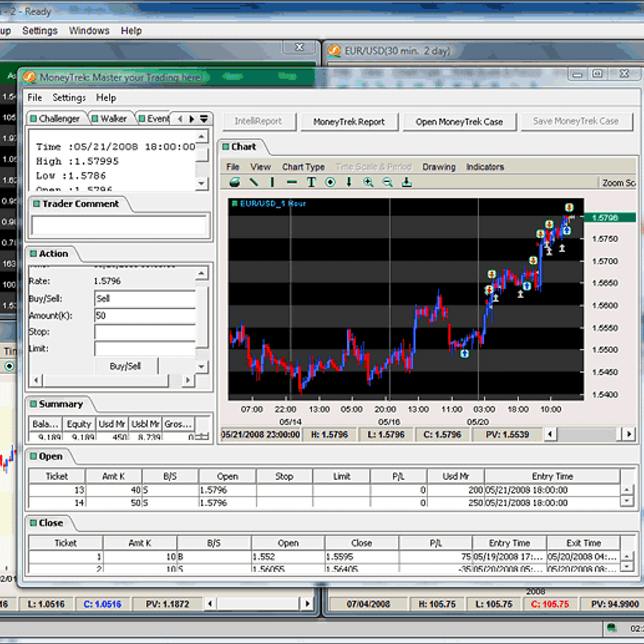
Task: Click the Usd Mr header in Open table
Action: point(456,477)
